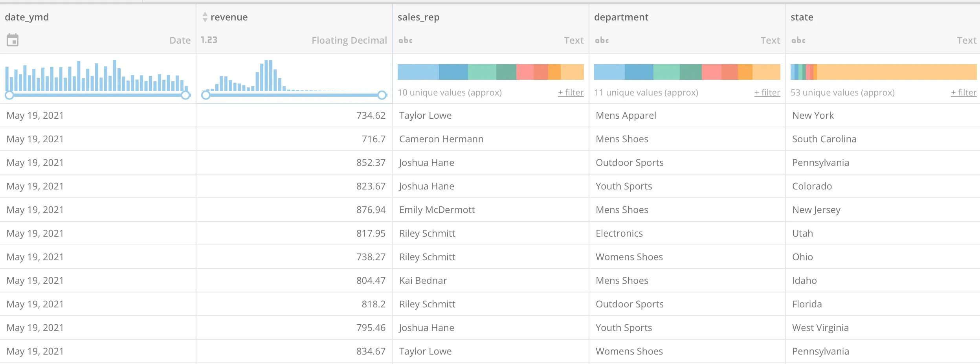Select the revenue cell showing 876.94
The image size is (980, 364).
(x=371, y=210)
